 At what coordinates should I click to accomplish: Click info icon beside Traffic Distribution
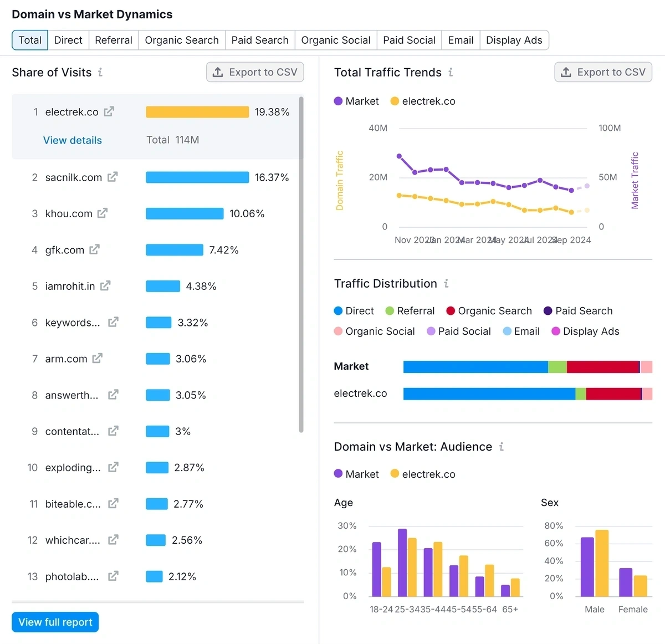tap(446, 284)
